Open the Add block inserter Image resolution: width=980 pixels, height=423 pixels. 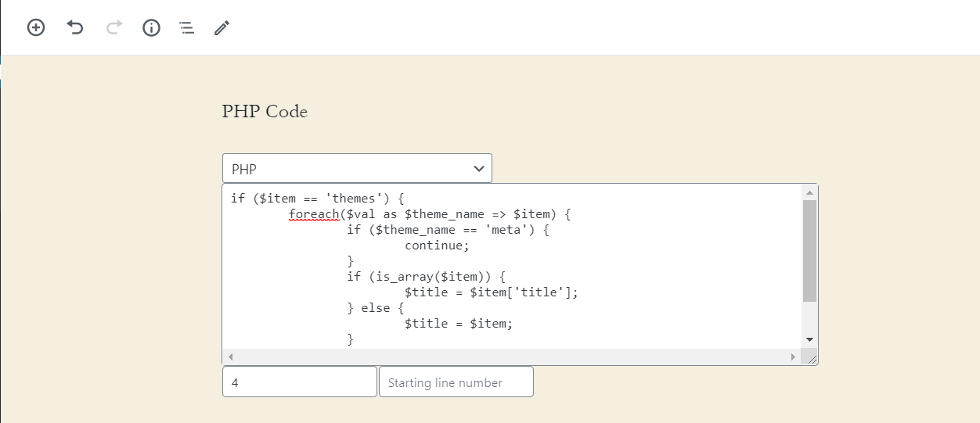pyautogui.click(x=36, y=28)
